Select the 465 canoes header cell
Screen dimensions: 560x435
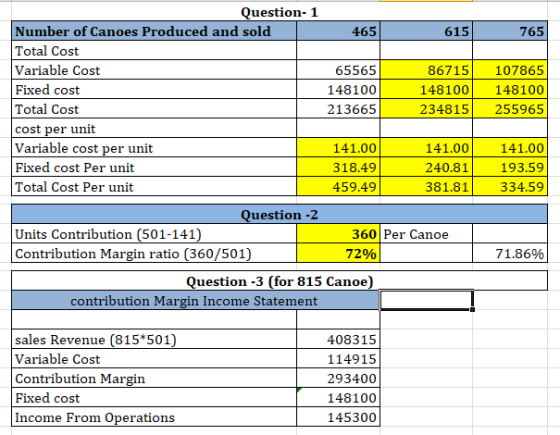click(338, 31)
